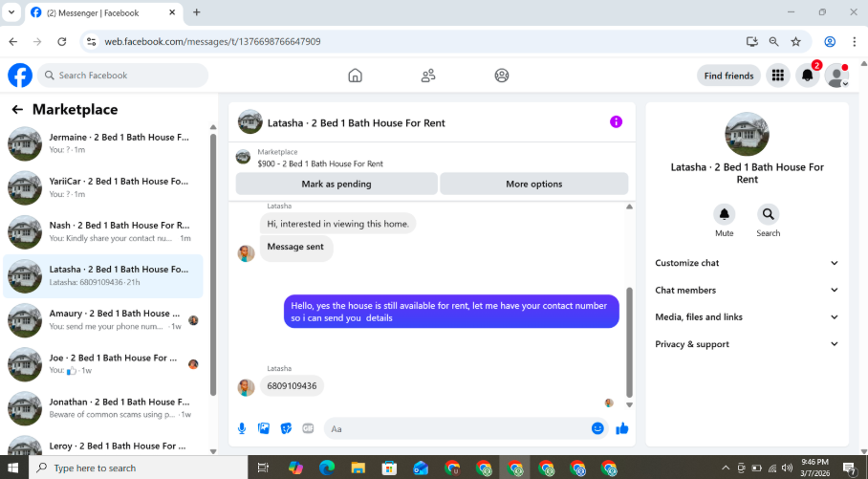Click the message input field Aa

click(457, 428)
